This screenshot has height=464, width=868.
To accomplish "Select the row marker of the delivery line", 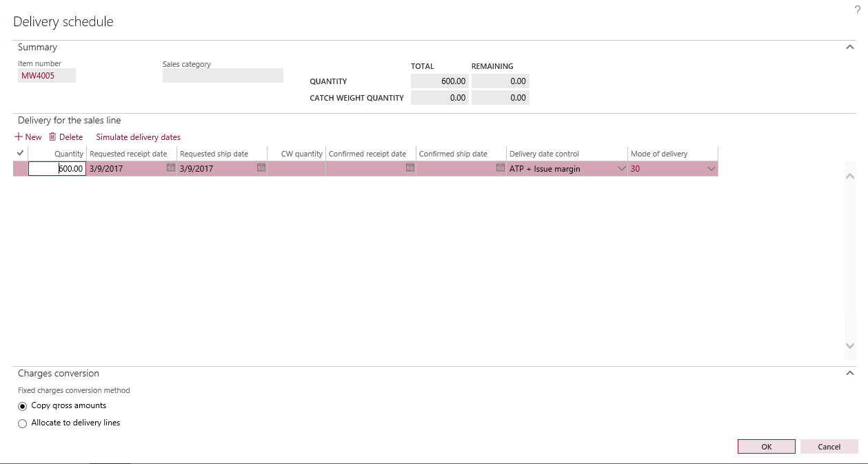I will click(x=20, y=169).
